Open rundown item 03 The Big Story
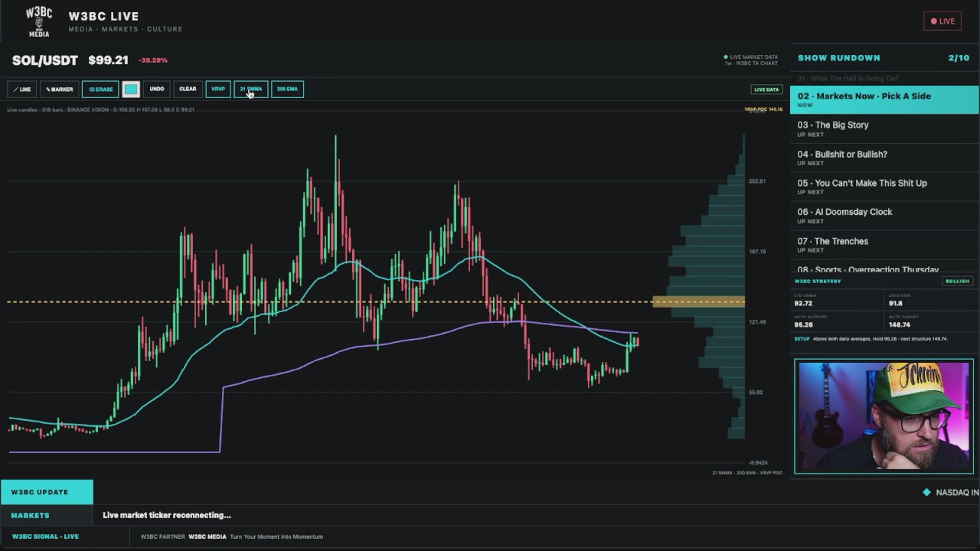 tap(884, 129)
